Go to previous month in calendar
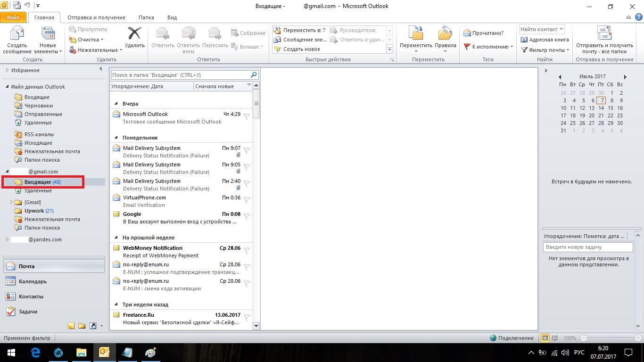Screen dimensions: 644x362 (x=560, y=77)
